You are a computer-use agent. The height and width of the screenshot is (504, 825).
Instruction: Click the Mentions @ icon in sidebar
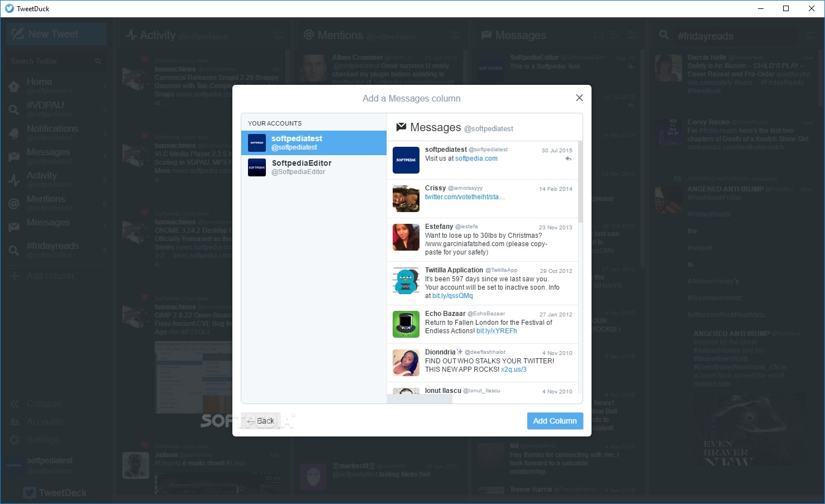14,204
